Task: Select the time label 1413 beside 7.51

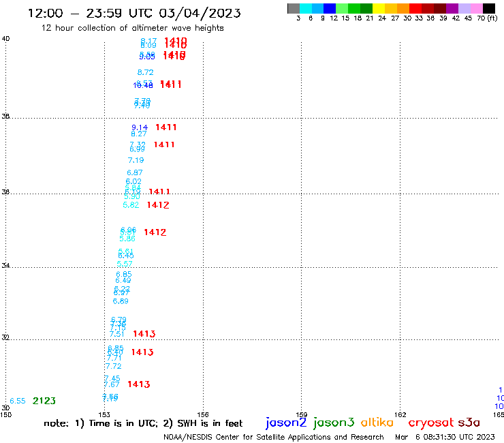Action: [144, 334]
